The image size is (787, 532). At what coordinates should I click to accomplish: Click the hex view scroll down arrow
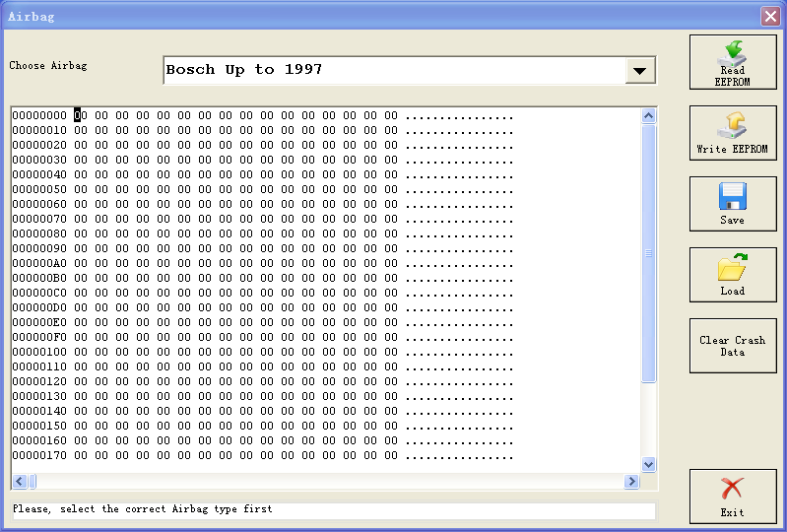click(648, 465)
